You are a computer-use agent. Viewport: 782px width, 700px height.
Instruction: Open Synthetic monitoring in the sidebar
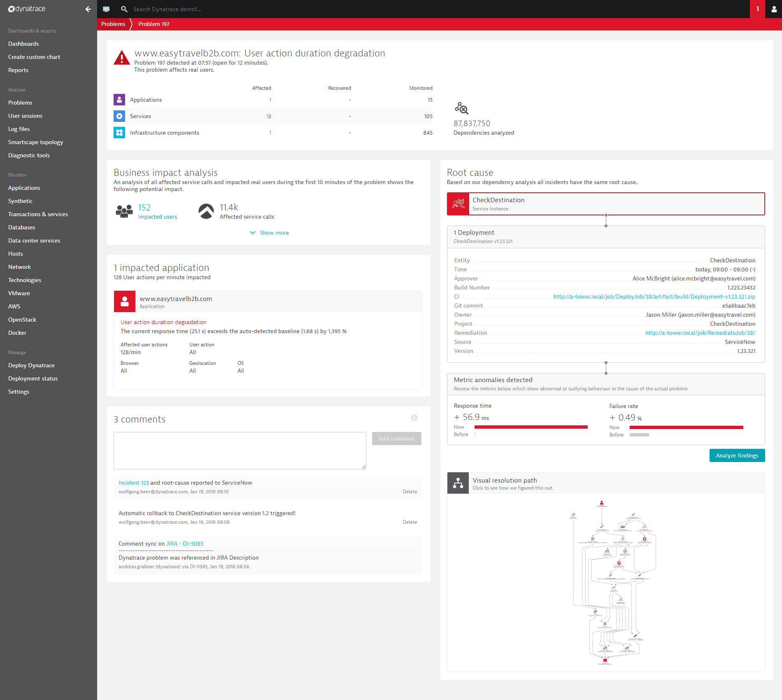pyautogui.click(x=20, y=201)
